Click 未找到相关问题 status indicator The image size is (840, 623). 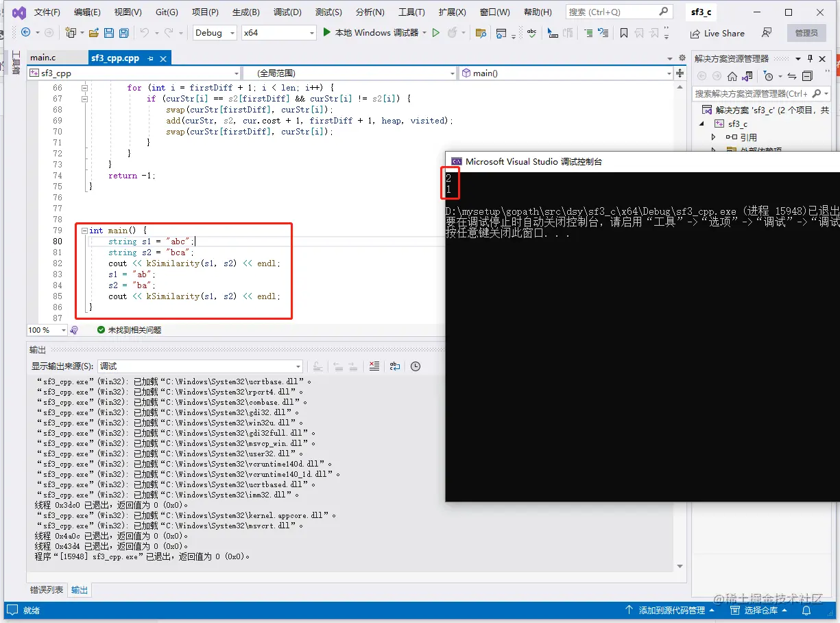(x=129, y=330)
